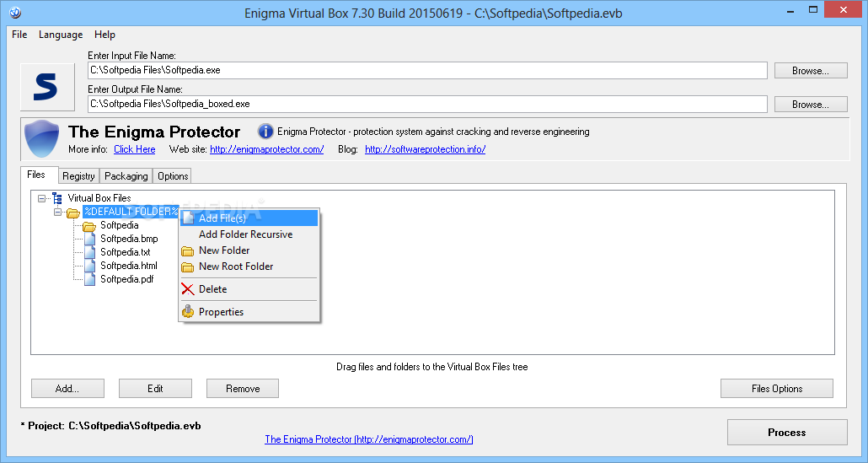The image size is (868, 463).
Task: Select the %DEFAULT FOLDER% tree item
Action: (131, 212)
